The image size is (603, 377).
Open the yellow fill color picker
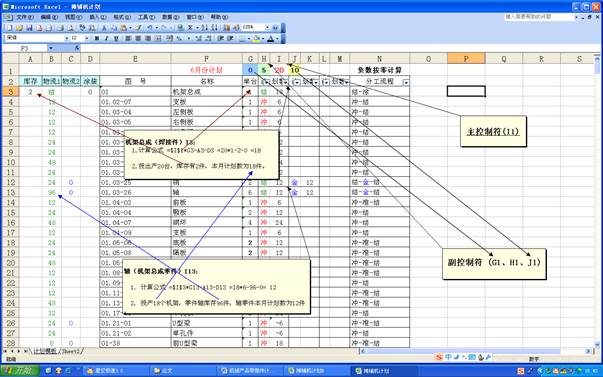(256, 38)
